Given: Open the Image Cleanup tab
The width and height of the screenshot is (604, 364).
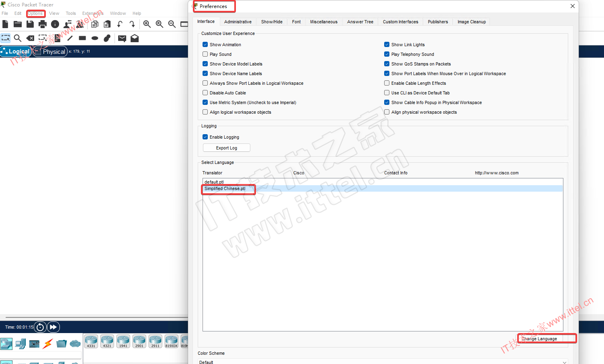Looking at the screenshot, I should click(x=472, y=22).
